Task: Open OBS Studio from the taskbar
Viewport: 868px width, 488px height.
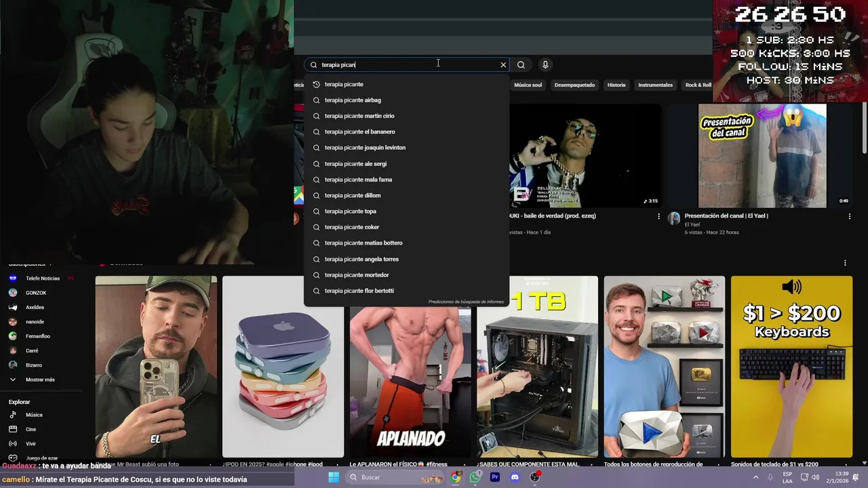Action: 535,477
